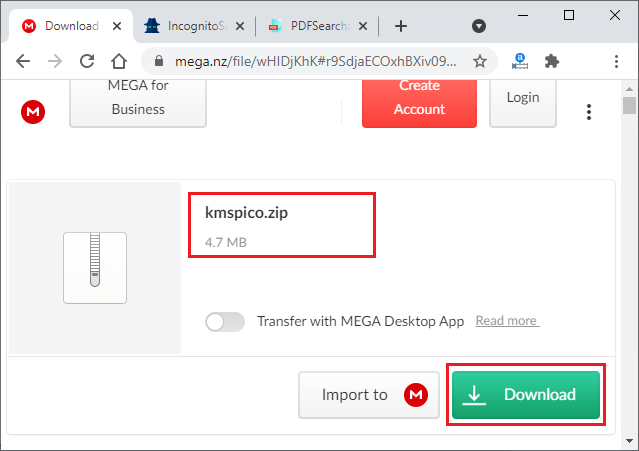The height and width of the screenshot is (451, 639).
Task: Close the PDFSearch tab
Action: (x=363, y=26)
